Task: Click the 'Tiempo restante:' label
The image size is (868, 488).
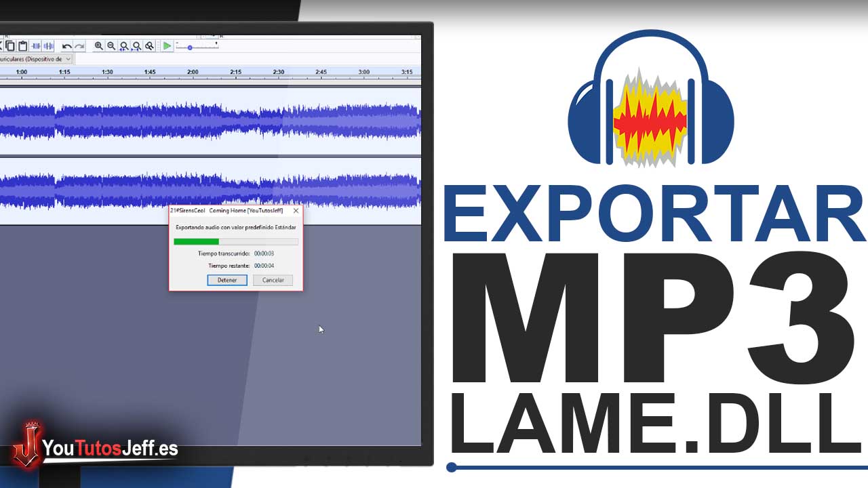Action: pyautogui.click(x=229, y=266)
